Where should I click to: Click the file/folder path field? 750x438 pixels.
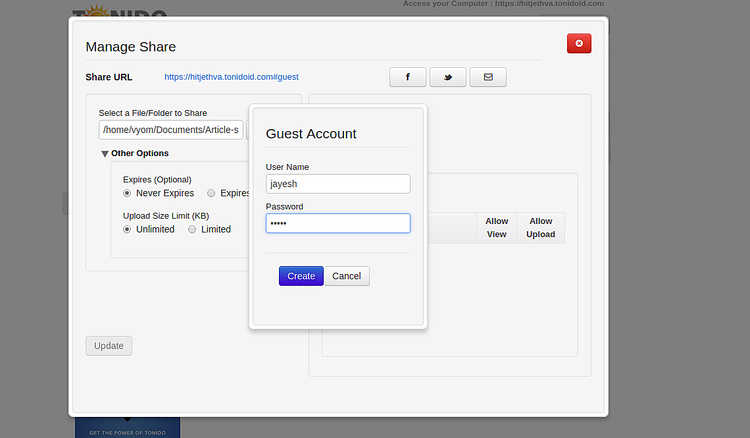[170, 130]
